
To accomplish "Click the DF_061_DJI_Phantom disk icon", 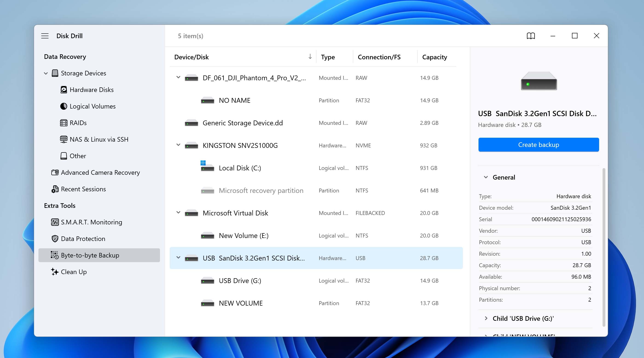I will click(191, 78).
